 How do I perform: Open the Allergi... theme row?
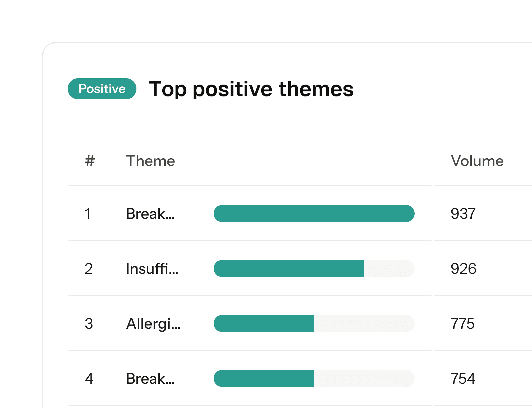tap(153, 323)
